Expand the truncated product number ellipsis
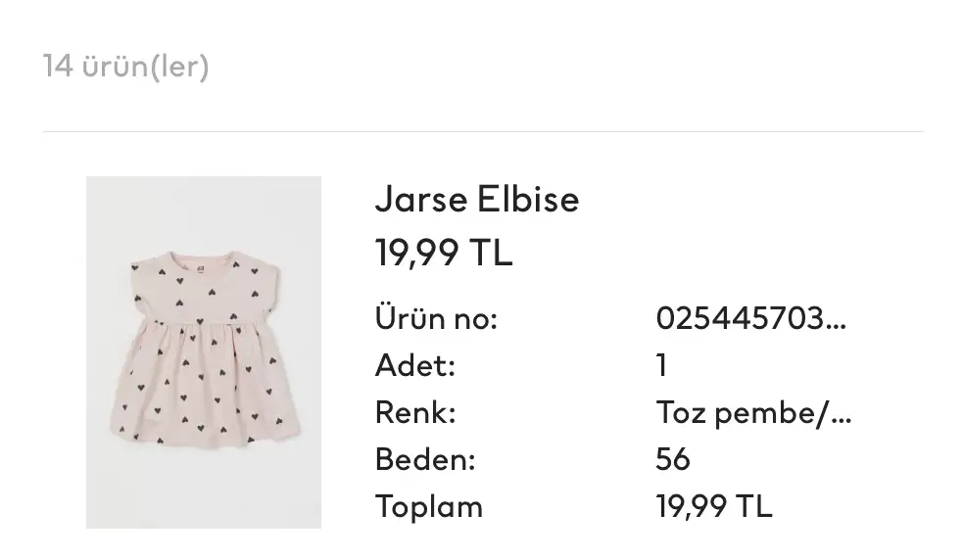The width and height of the screenshot is (963, 560). pos(836,321)
